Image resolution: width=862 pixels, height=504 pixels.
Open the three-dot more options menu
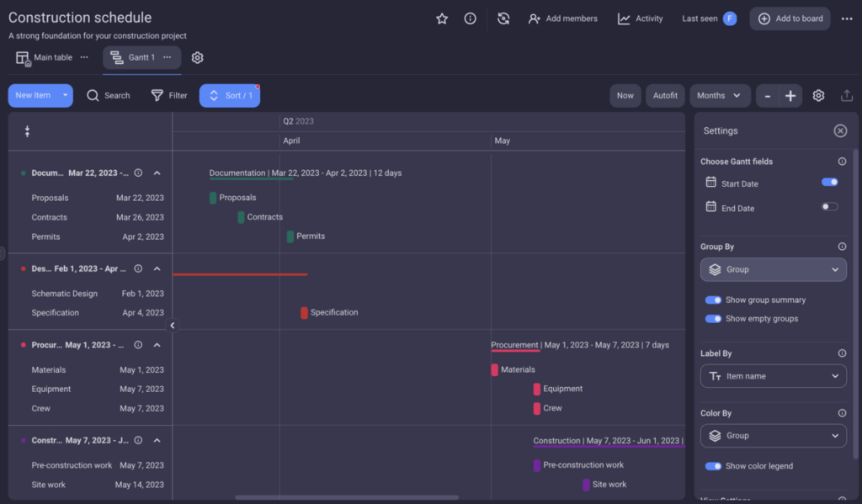click(x=846, y=19)
